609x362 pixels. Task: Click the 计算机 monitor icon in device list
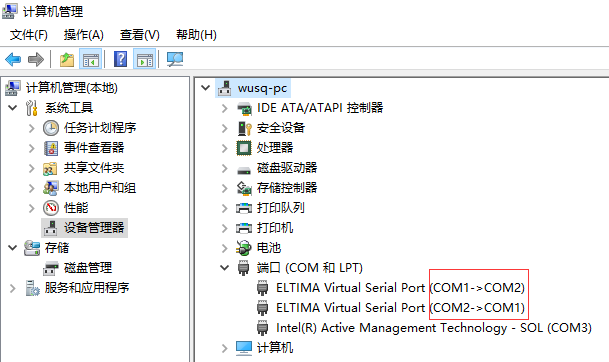tap(244, 348)
